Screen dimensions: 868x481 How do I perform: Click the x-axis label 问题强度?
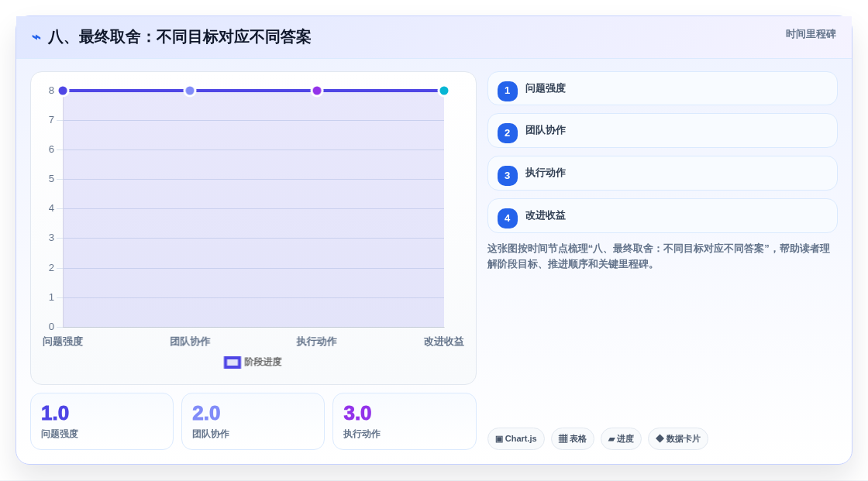point(63,342)
